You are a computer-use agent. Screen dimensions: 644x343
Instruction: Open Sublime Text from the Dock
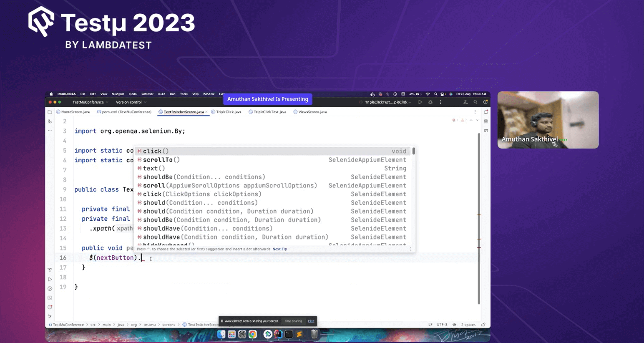(x=299, y=334)
